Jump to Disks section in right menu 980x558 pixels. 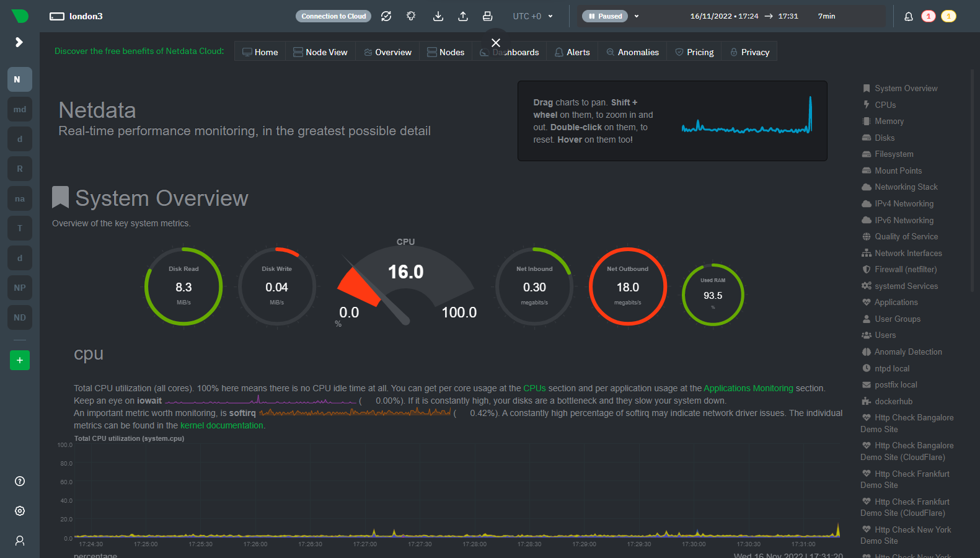[x=878, y=138]
